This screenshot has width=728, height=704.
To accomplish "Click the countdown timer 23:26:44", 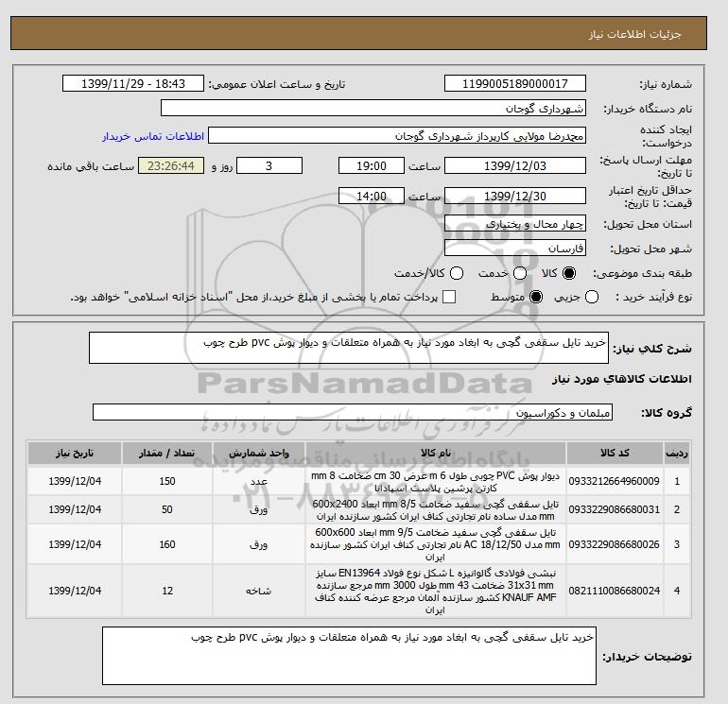I will (x=171, y=165).
